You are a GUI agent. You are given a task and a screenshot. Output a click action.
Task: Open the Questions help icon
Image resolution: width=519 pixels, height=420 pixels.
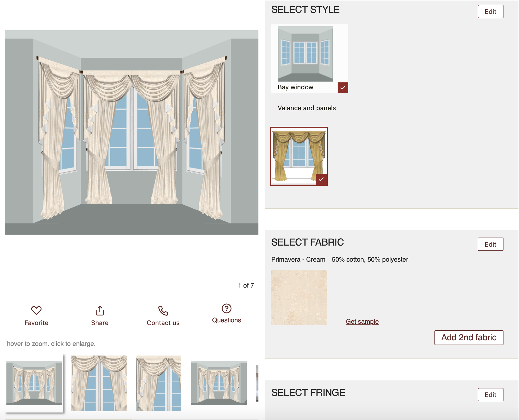tap(226, 308)
